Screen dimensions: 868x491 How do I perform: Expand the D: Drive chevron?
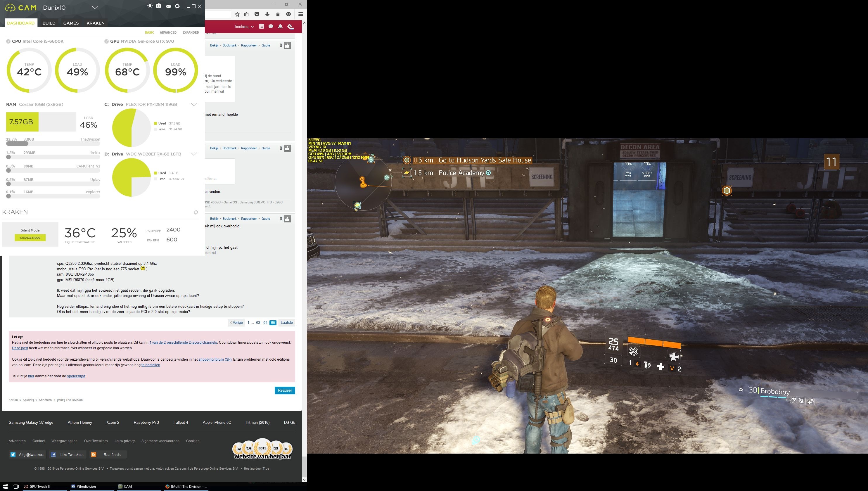click(x=194, y=154)
